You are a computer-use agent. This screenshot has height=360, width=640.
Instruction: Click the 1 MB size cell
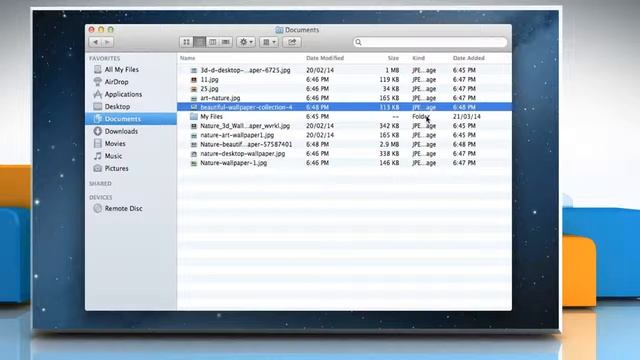pyautogui.click(x=392, y=70)
